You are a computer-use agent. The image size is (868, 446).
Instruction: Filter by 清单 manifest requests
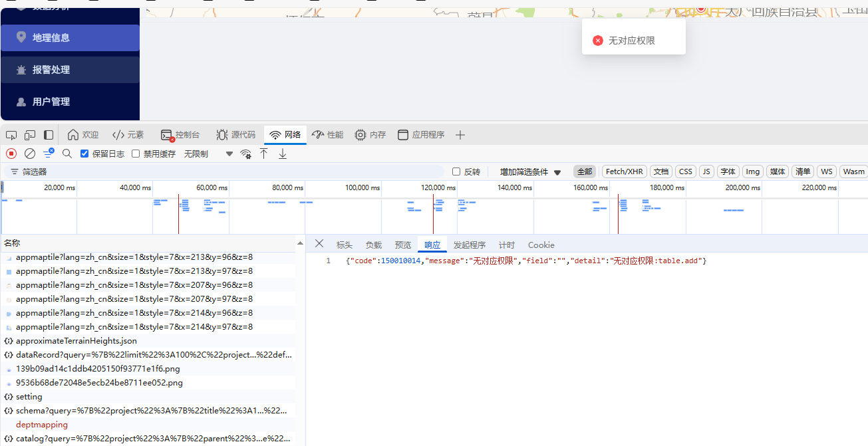pos(803,171)
